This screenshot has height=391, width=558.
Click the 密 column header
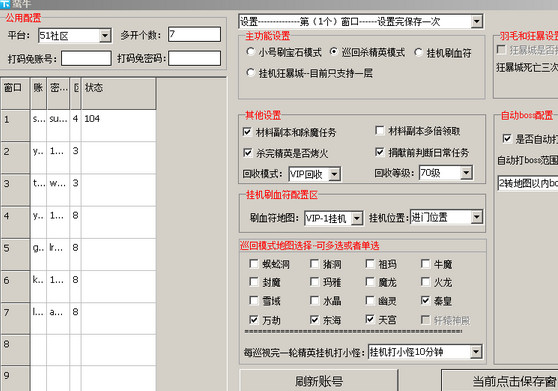coord(58,94)
